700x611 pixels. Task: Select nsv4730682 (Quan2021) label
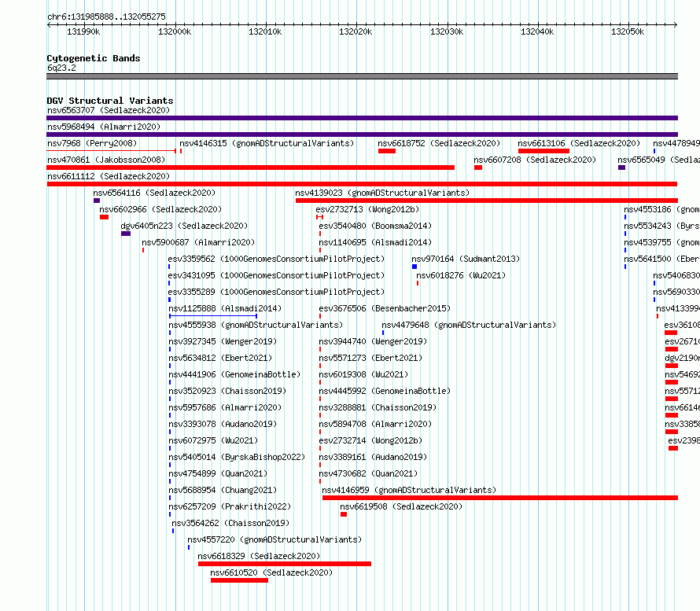coord(368,473)
